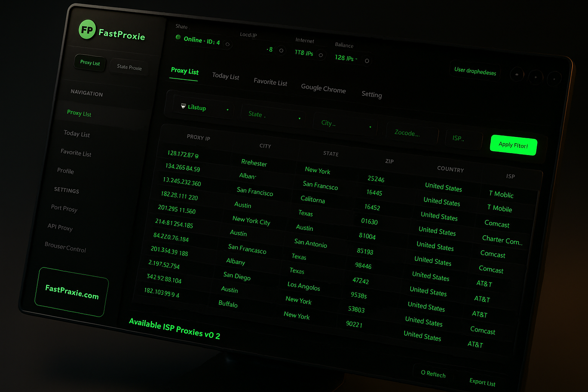The height and width of the screenshot is (392, 588).
Task: Open the Gougle Chrome tab
Action: 323,88
